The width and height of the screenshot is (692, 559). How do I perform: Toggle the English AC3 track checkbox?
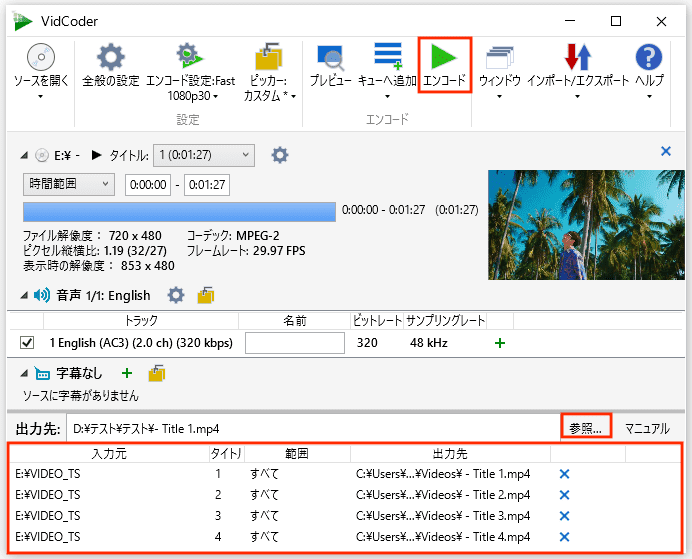point(28,343)
